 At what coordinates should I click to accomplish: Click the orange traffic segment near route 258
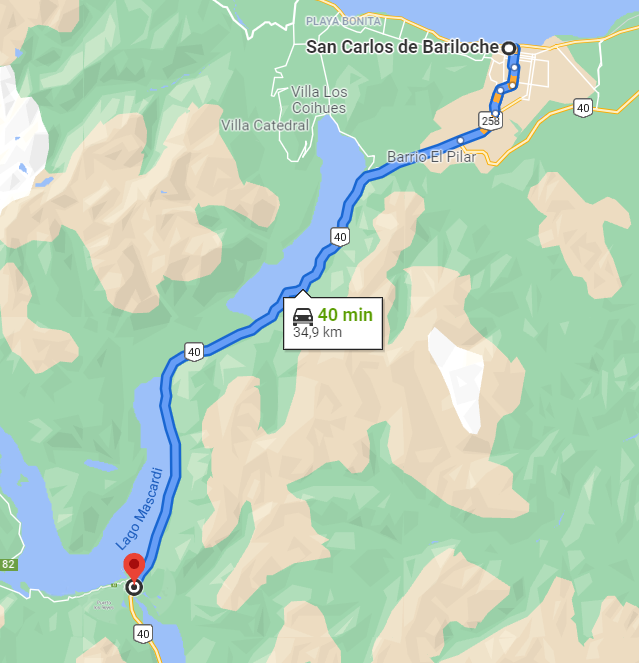coord(496,98)
